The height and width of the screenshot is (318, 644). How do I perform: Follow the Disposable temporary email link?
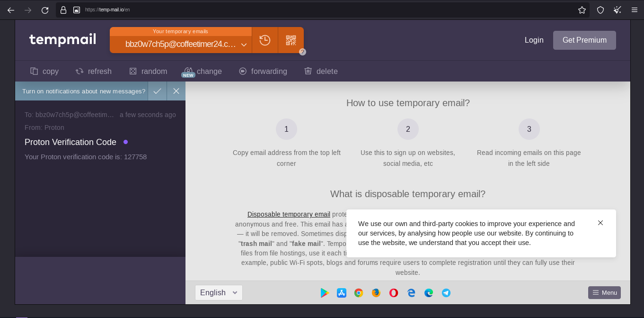tap(289, 214)
